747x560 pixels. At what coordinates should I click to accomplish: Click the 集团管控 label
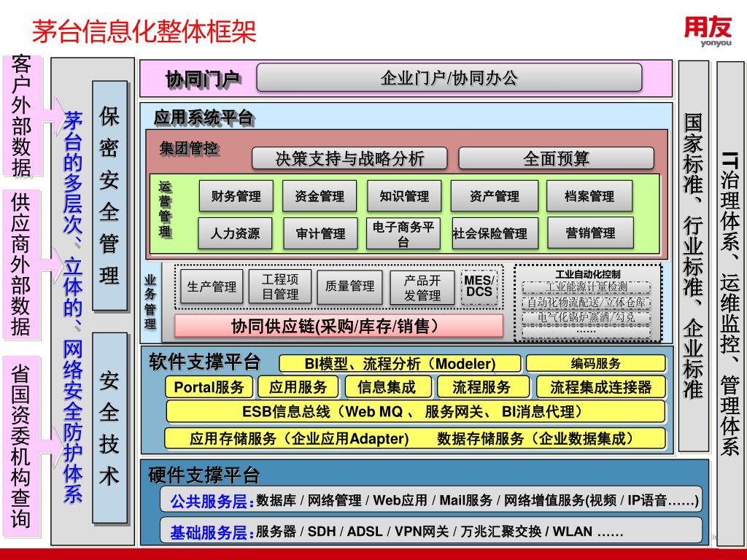coord(189,148)
